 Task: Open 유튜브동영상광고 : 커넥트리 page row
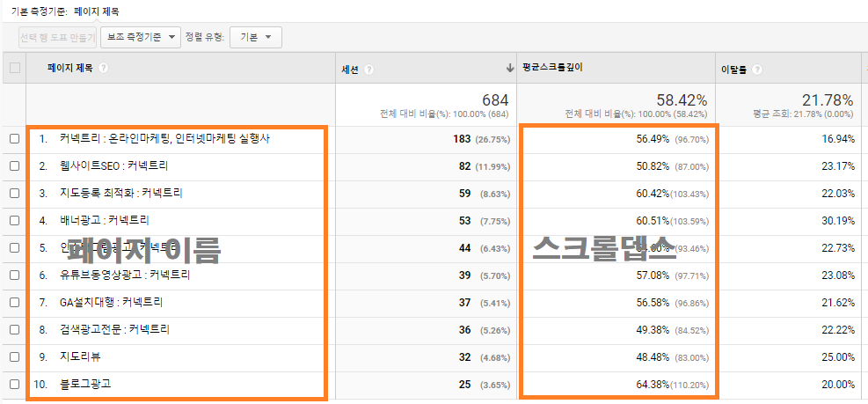pos(125,275)
